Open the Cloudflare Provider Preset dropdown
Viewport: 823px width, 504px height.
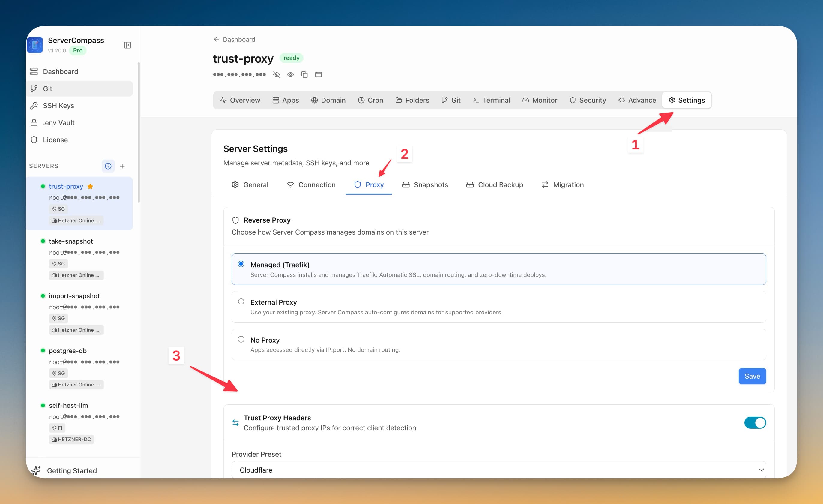[498, 469]
